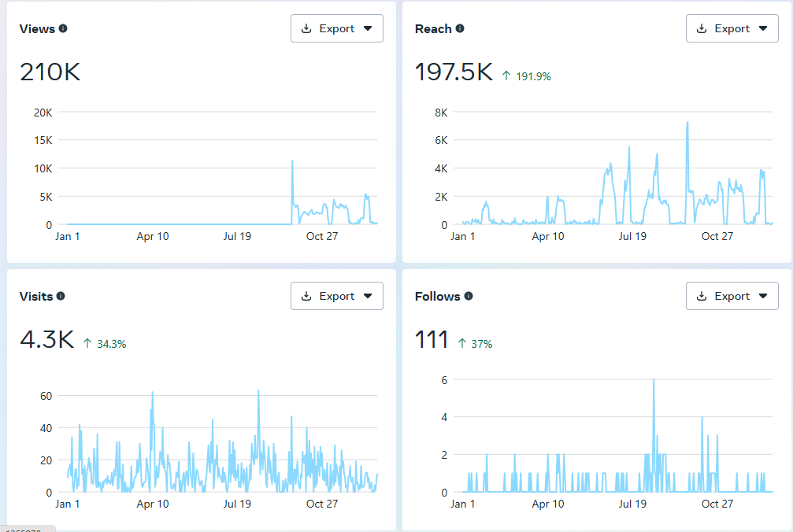The width and height of the screenshot is (793, 532).
Task: Click the 210K views total
Action: tap(50, 72)
